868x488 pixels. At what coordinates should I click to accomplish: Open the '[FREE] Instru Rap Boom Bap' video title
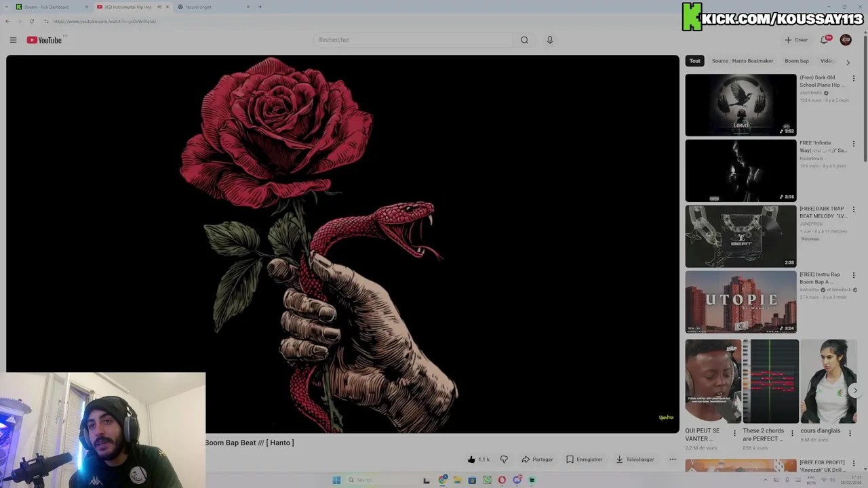coord(820,279)
